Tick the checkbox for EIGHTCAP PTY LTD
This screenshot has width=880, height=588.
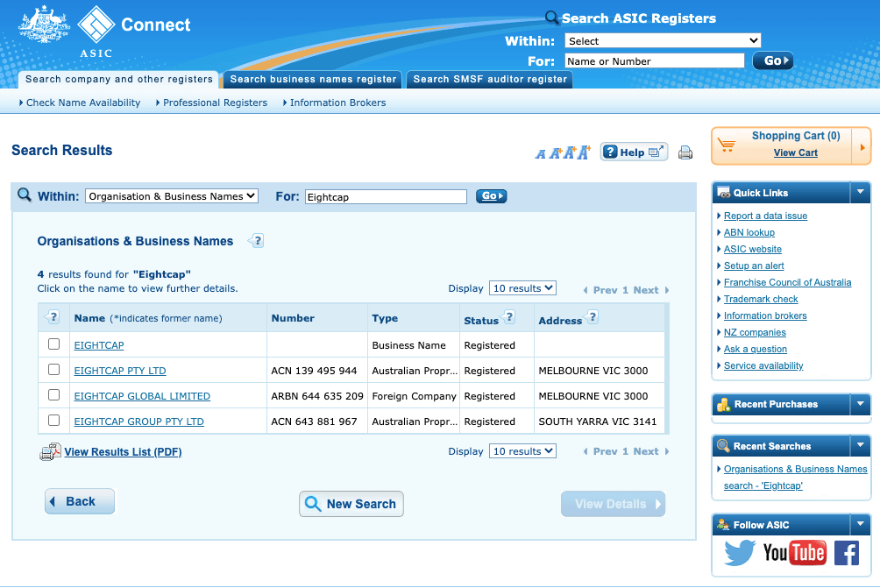click(54, 370)
